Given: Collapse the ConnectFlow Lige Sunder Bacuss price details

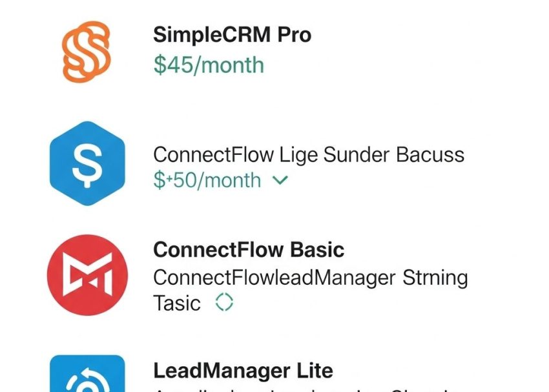Looking at the screenshot, I should click(x=279, y=181).
